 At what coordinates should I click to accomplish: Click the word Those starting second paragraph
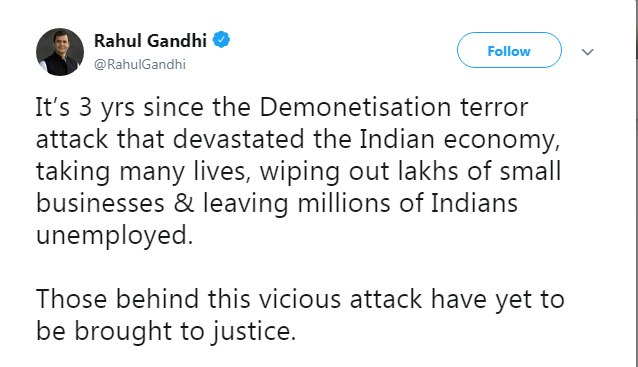point(71,299)
